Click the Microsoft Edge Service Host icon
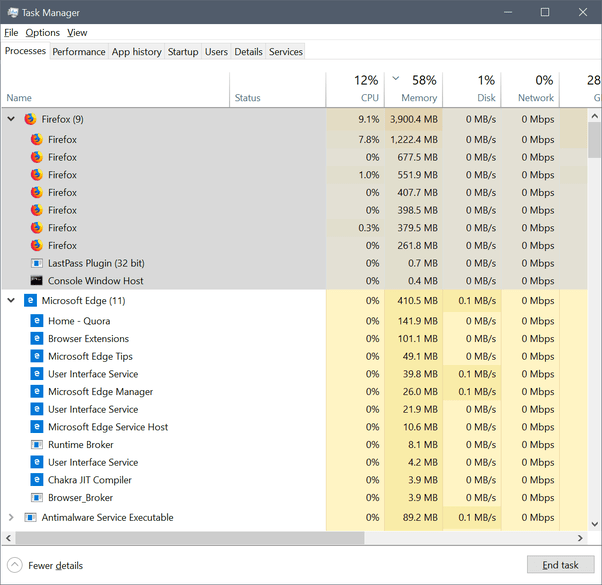The height and width of the screenshot is (585, 602). pos(36,426)
